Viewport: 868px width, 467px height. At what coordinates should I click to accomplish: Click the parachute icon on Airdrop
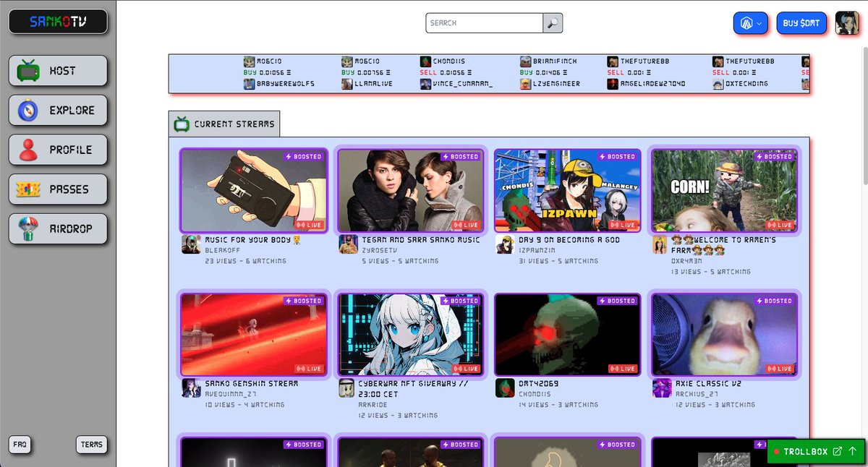point(29,228)
